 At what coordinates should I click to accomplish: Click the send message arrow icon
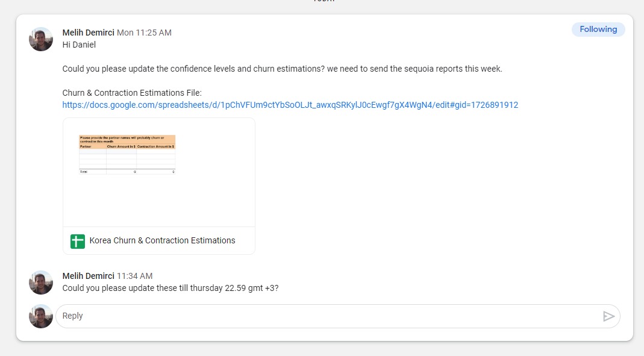[x=608, y=316]
